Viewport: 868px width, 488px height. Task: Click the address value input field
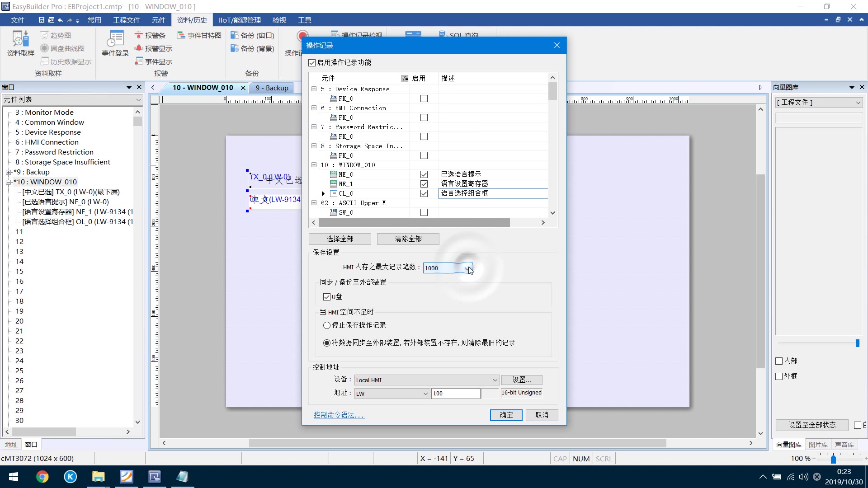tap(455, 394)
